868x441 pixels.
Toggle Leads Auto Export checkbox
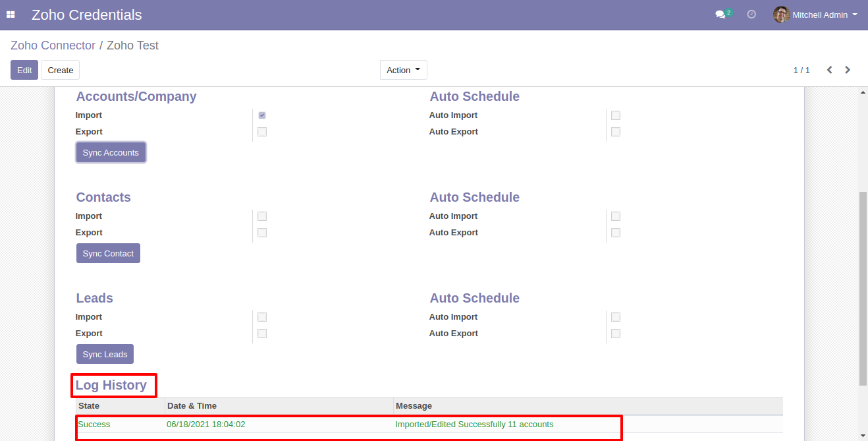click(616, 334)
